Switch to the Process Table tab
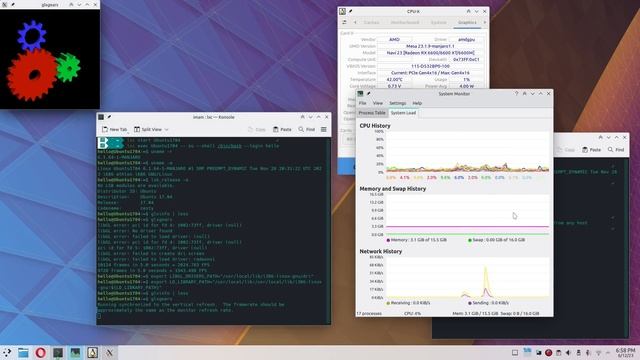The width and height of the screenshot is (640, 360). tap(372, 113)
